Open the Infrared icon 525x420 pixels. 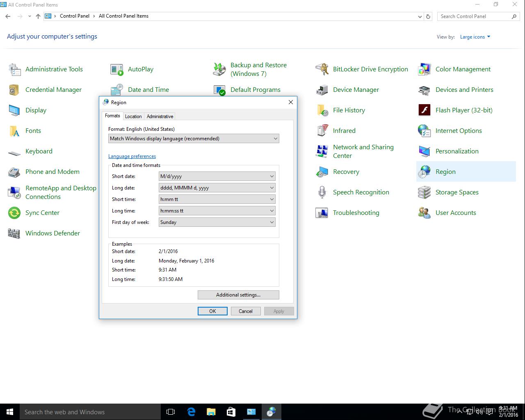pos(322,131)
